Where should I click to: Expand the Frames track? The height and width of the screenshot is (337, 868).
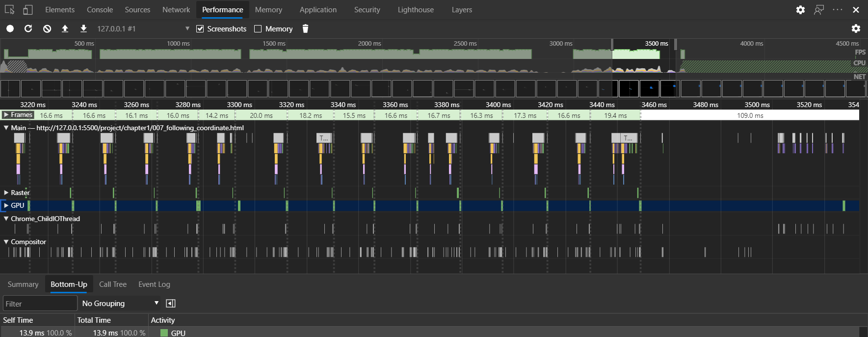click(x=6, y=115)
